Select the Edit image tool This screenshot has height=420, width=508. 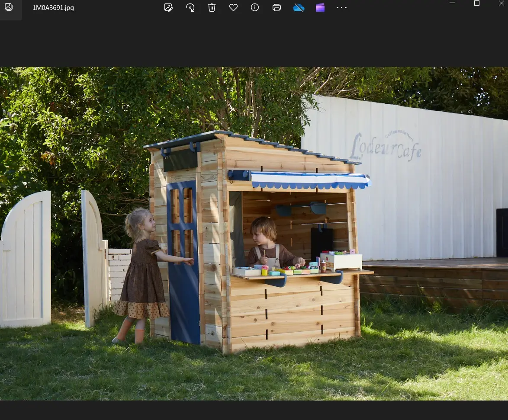pyautogui.click(x=168, y=7)
